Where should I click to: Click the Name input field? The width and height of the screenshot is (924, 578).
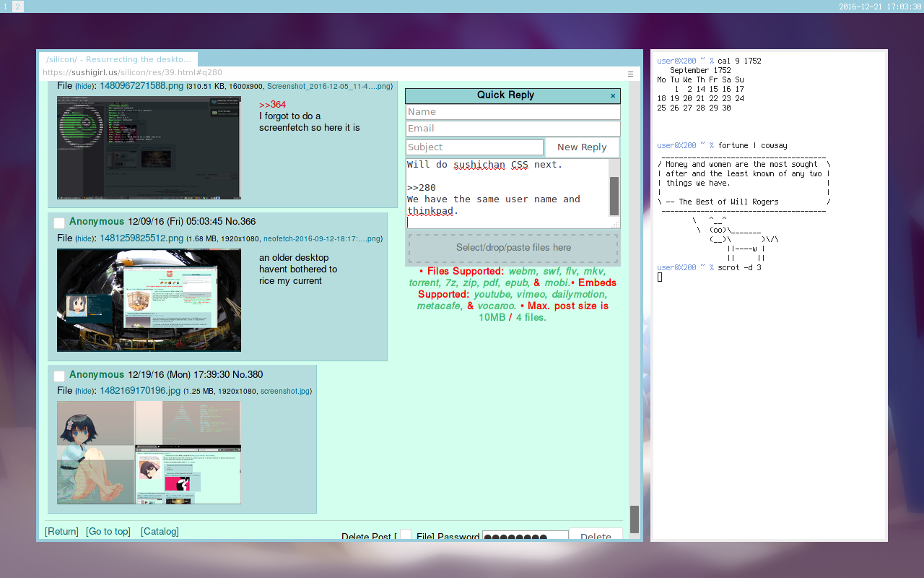(x=513, y=112)
